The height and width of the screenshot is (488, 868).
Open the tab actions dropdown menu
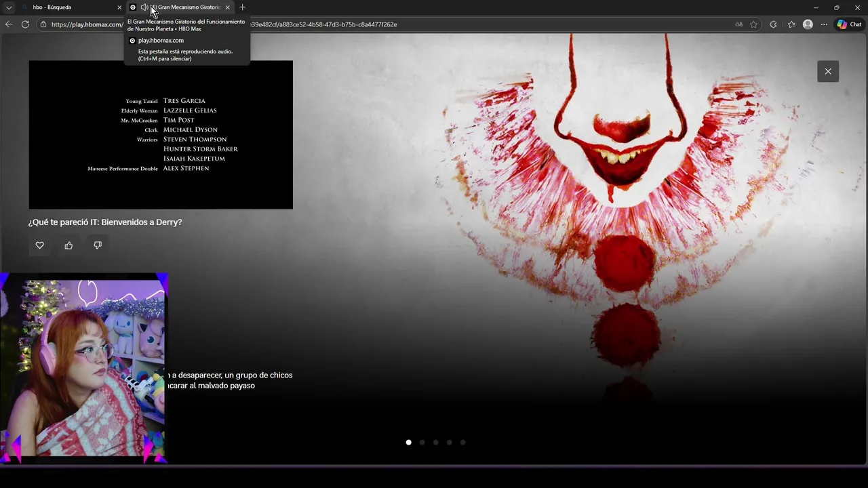pyautogui.click(x=9, y=7)
